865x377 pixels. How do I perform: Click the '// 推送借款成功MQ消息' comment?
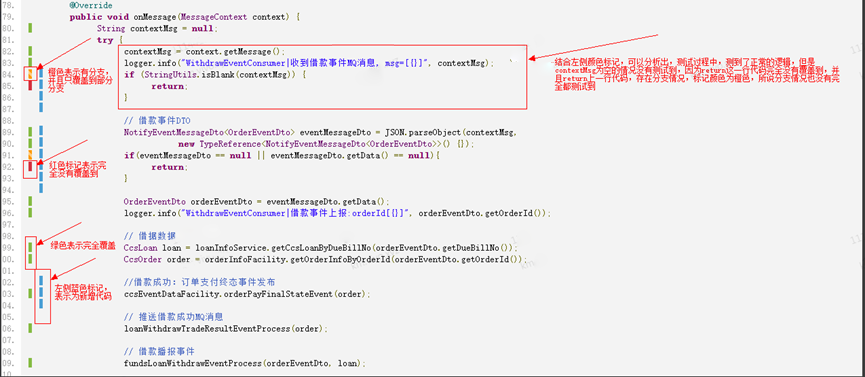pyautogui.click(x=173, y=317)
